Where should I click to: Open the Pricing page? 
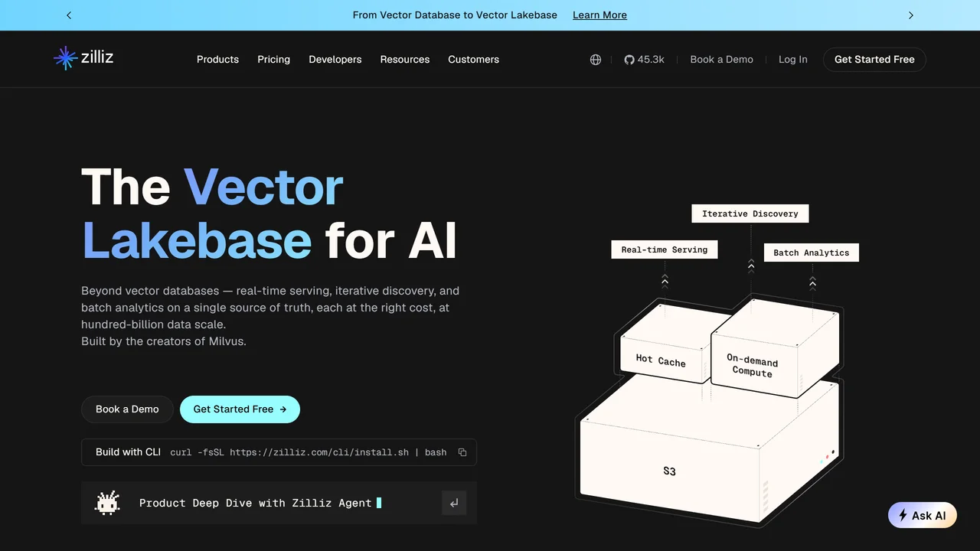(273, 60)
